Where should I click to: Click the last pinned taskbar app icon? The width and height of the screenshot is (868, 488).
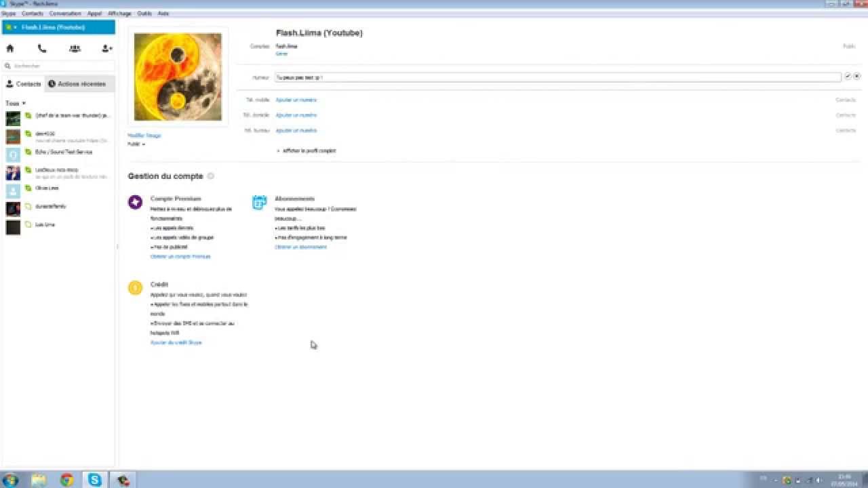click(x=123, y=480)
